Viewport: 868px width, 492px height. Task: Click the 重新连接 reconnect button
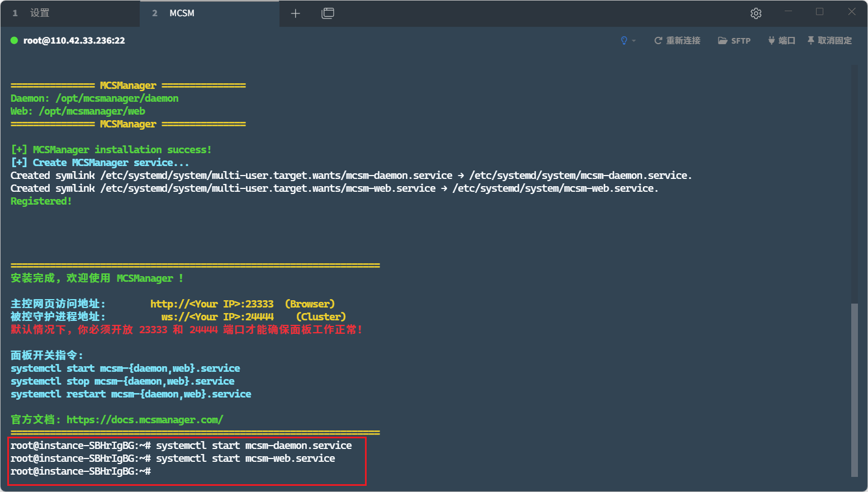coord(677,40)
